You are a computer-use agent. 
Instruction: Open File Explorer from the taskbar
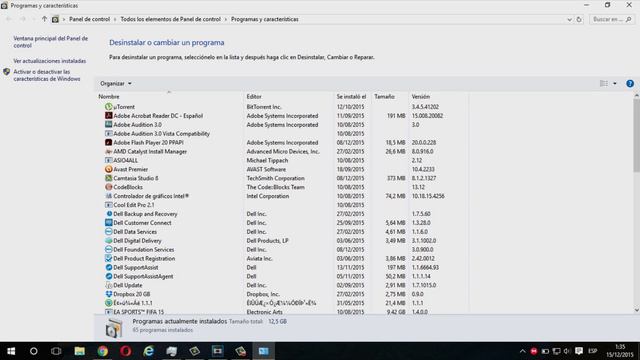80,351
